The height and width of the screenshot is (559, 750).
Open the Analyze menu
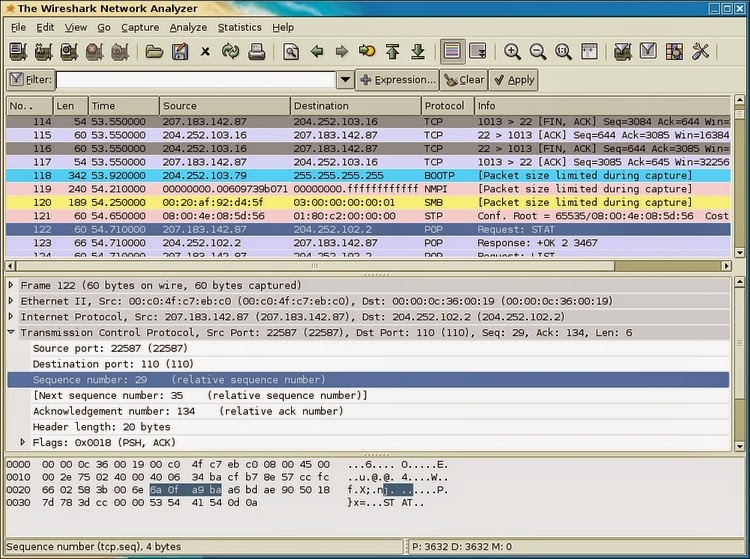pyautogui.click(x=188, y=27)
